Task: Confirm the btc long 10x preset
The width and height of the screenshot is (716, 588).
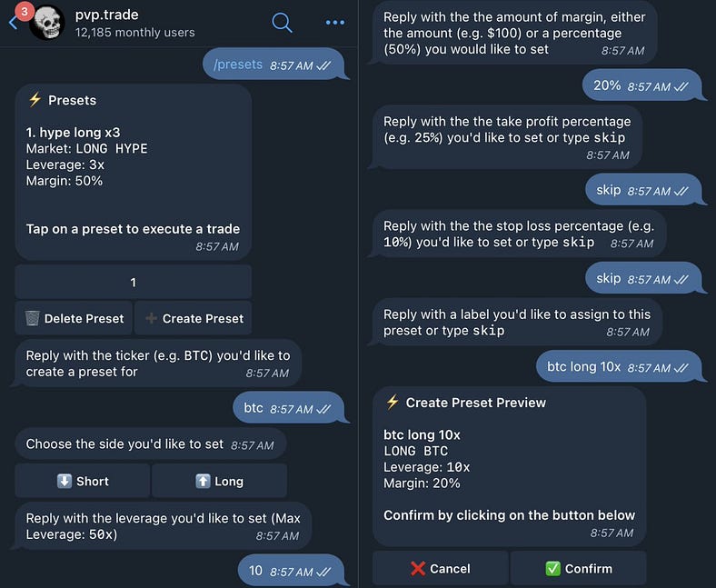Action: pyautogui.click(x=578, y=568)
